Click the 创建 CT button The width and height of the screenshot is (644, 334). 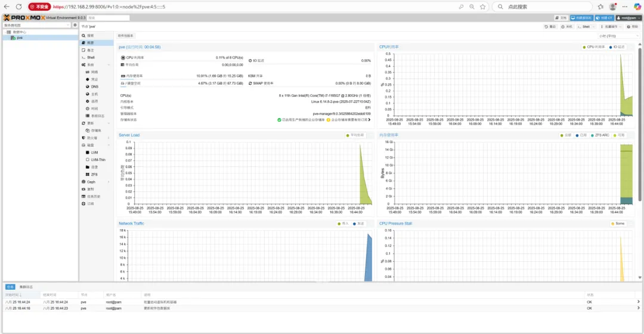(604, 18)
